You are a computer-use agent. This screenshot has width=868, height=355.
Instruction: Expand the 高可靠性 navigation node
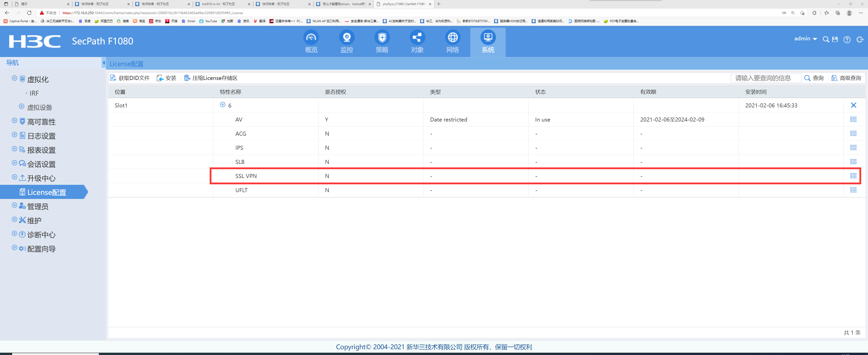click(x=14, y=121)
